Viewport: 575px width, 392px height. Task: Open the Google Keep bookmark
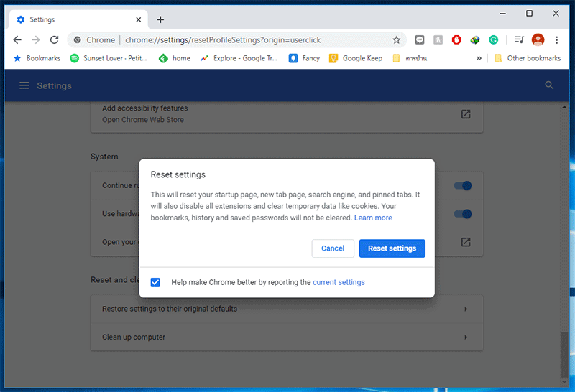(x=356, y=58)
